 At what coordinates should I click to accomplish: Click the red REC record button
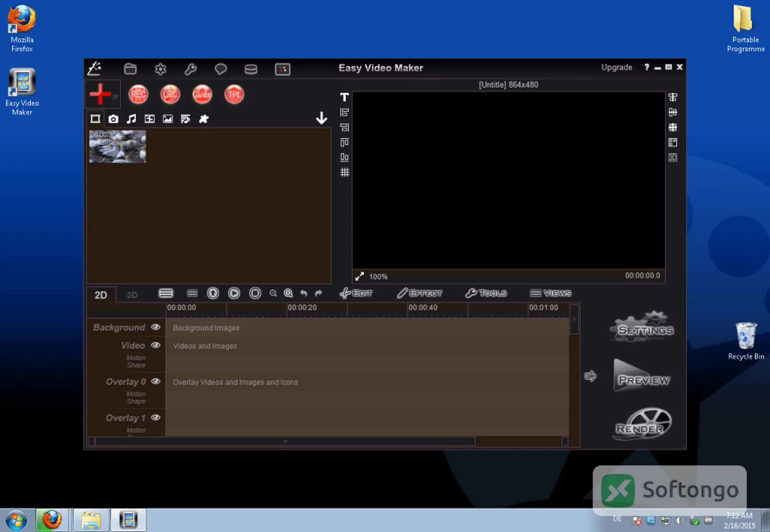tap(138, 94)
